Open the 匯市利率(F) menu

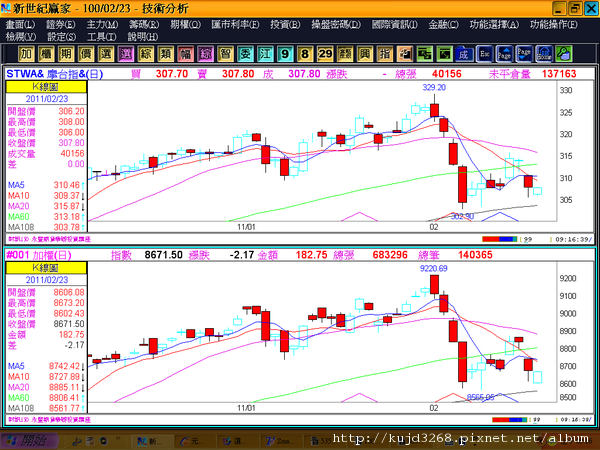235,24
